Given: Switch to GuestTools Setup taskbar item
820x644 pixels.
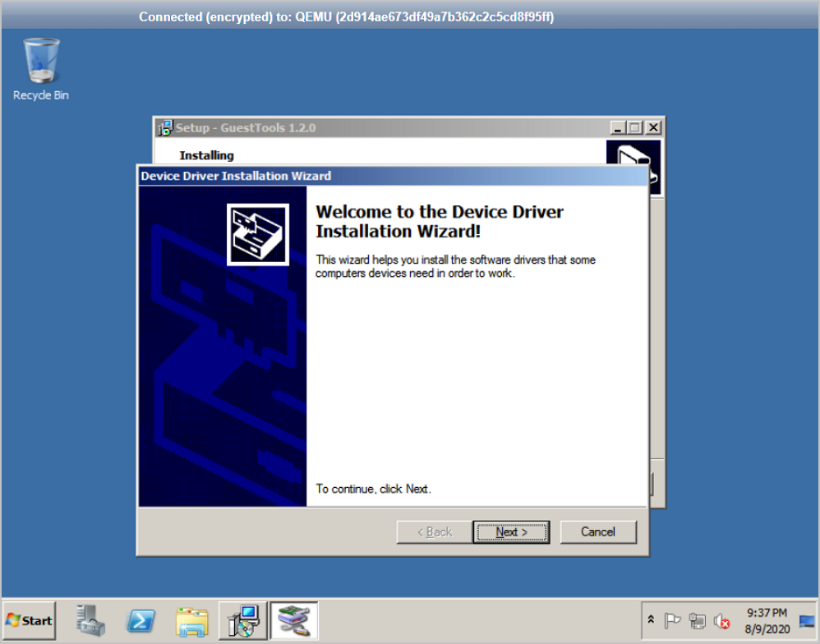Looking at the screenshot, I should coord(243,620).
